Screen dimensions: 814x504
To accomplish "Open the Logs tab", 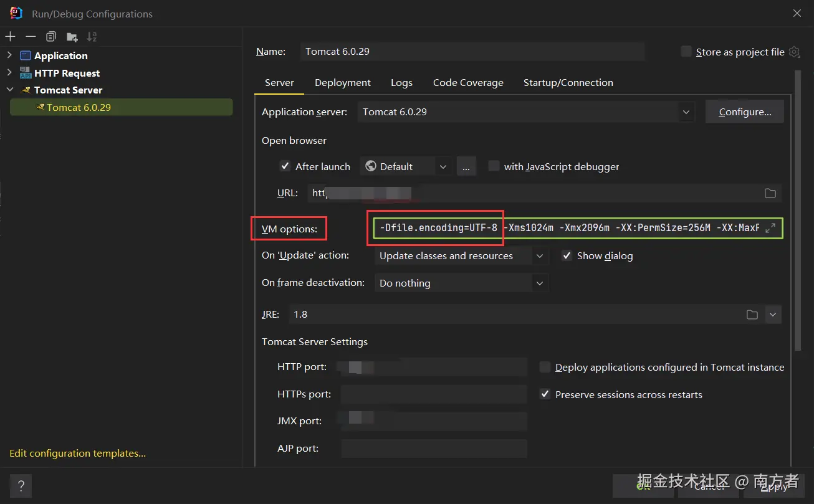I will 401,82.
